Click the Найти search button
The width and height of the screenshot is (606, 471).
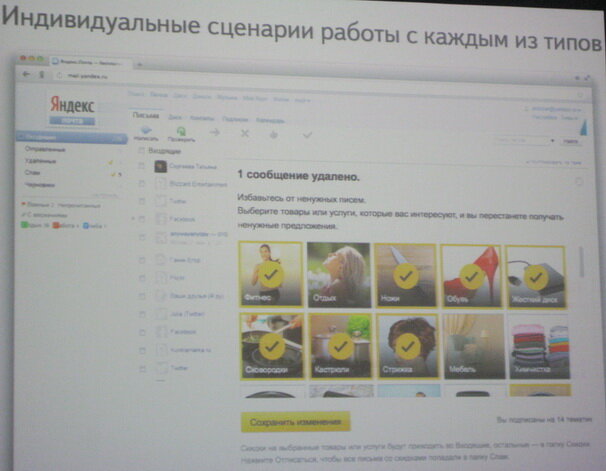pos(570,141)
